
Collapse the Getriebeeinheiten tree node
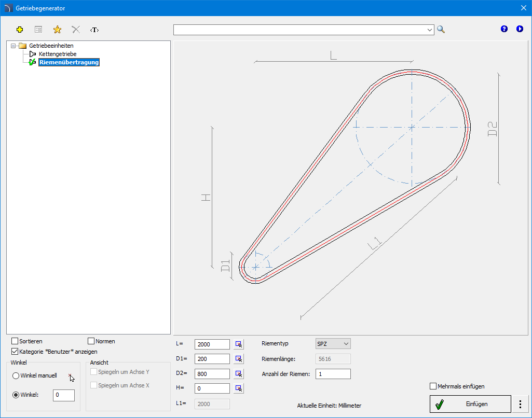13,46
